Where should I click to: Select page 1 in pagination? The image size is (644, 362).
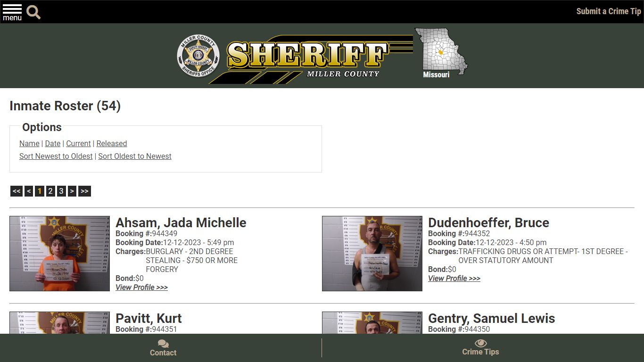[x=40, y=191]
